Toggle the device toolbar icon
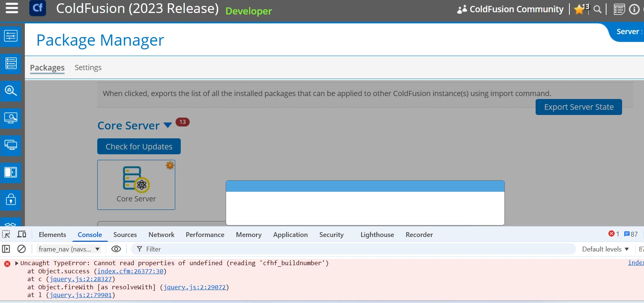Viewport: 644px width, 303px height. coord(22,234)
